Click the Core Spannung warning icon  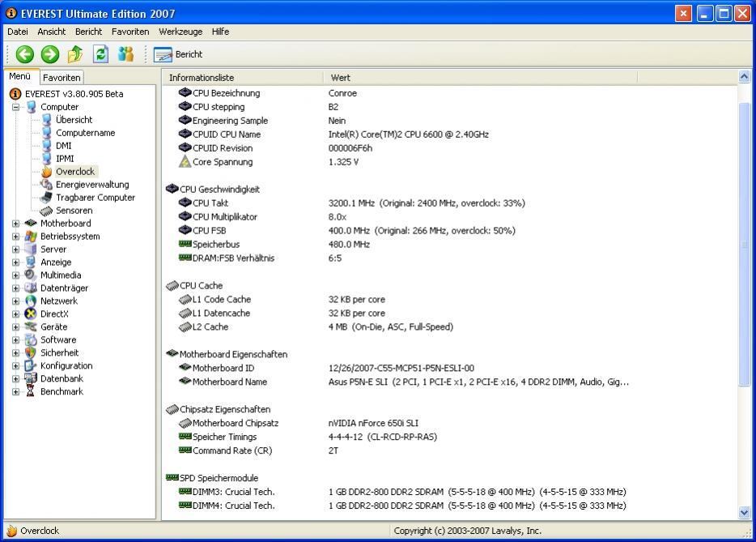click(x=185, y=162)
